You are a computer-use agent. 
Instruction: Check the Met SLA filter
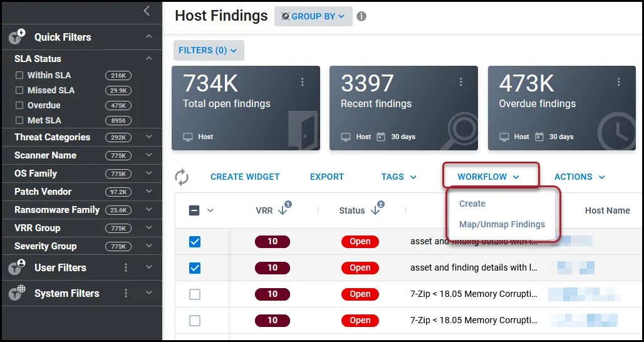[19, 120]
